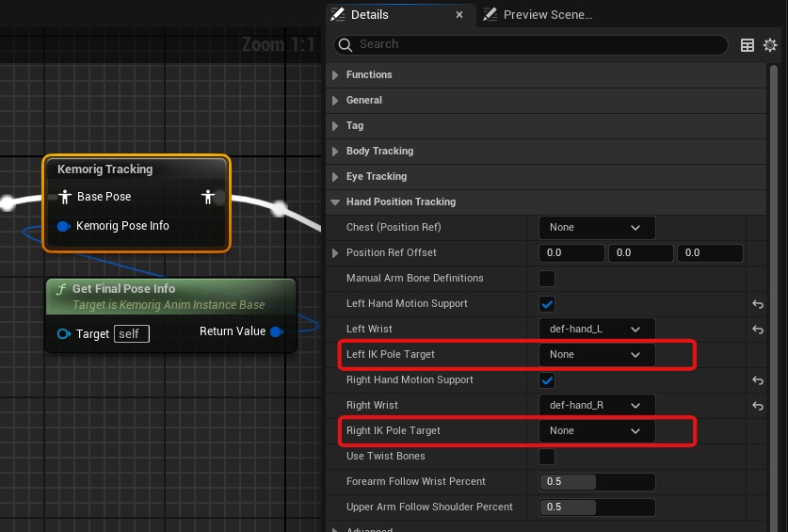Reset Left Hand Motion Support to default
The width and height of the screenshot is (788, 532).
[x=757, y=304]
